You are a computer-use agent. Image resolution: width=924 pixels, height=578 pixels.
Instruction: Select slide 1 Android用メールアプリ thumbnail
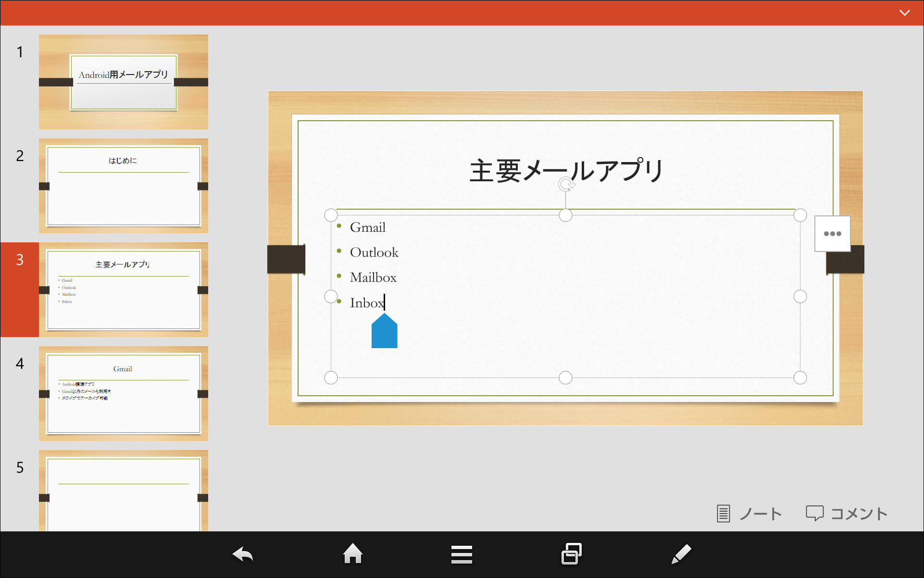click(123, 82)
